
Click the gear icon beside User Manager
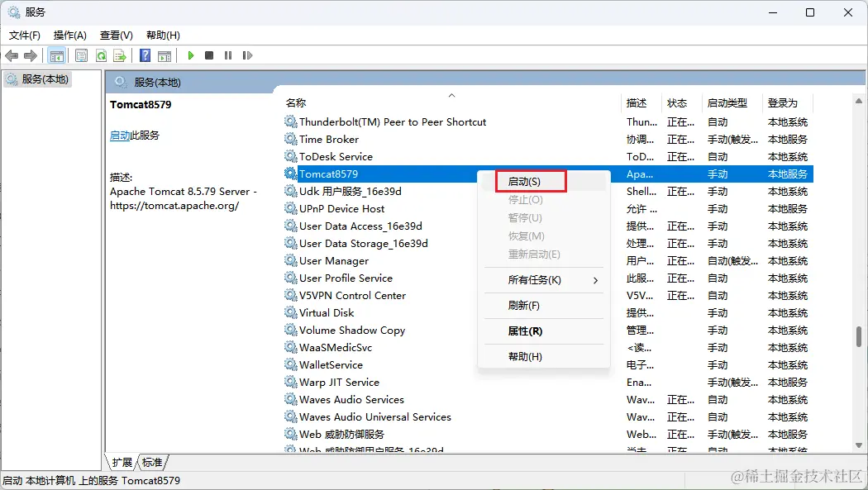291,260
